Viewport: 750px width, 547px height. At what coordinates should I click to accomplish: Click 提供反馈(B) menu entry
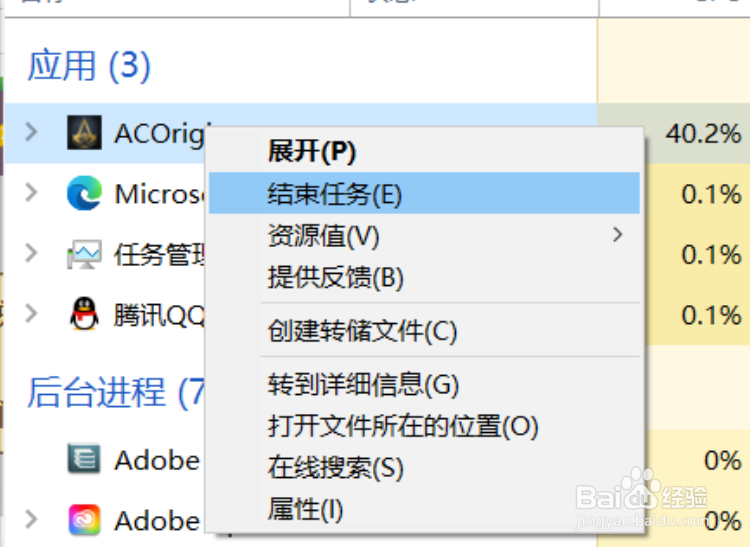coord(335,277)
